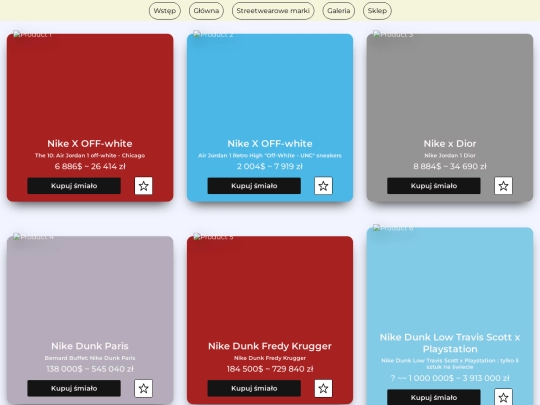540x405 pixels.
Task: Switch to the Galeria page
Action: [339, 11]
